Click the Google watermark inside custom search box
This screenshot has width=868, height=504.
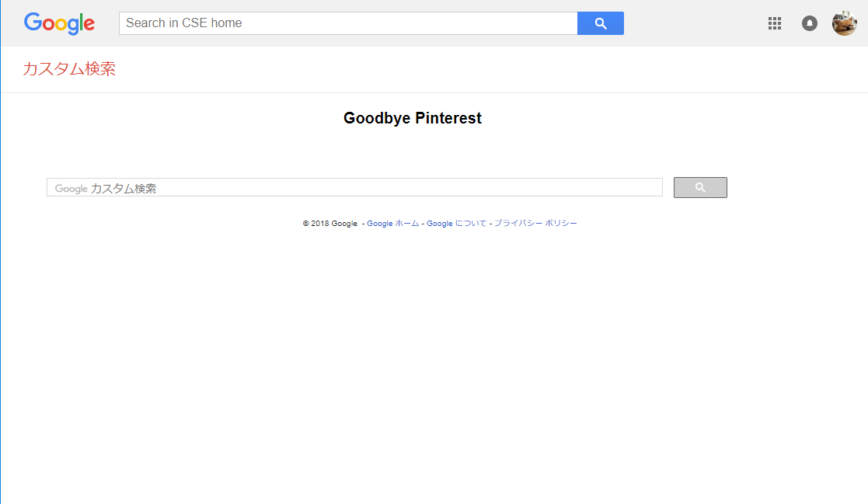click(x=71, y=189)
